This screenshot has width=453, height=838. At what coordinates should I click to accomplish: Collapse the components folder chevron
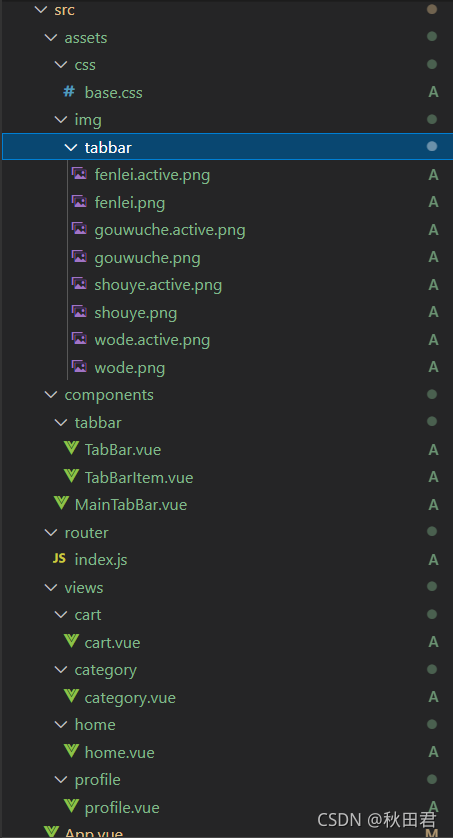tap(51, 394)
